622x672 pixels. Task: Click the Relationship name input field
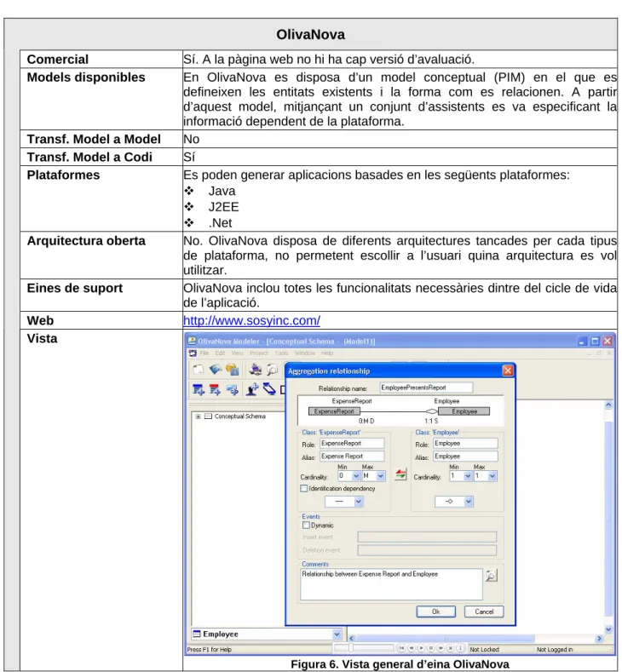[426, 388]
